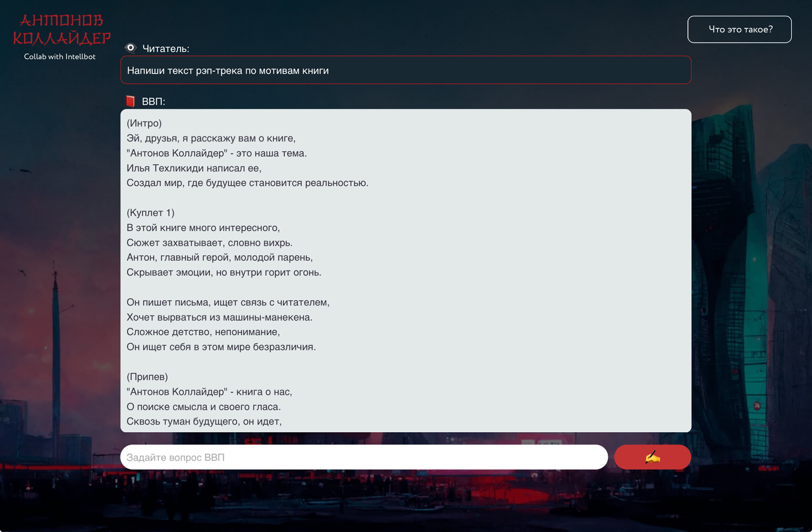The width and height of the screenshot is (812, 532).
Task: Click the "(Интро)" heading in the response
Action: pyautogui.click(x=144, y=123)
